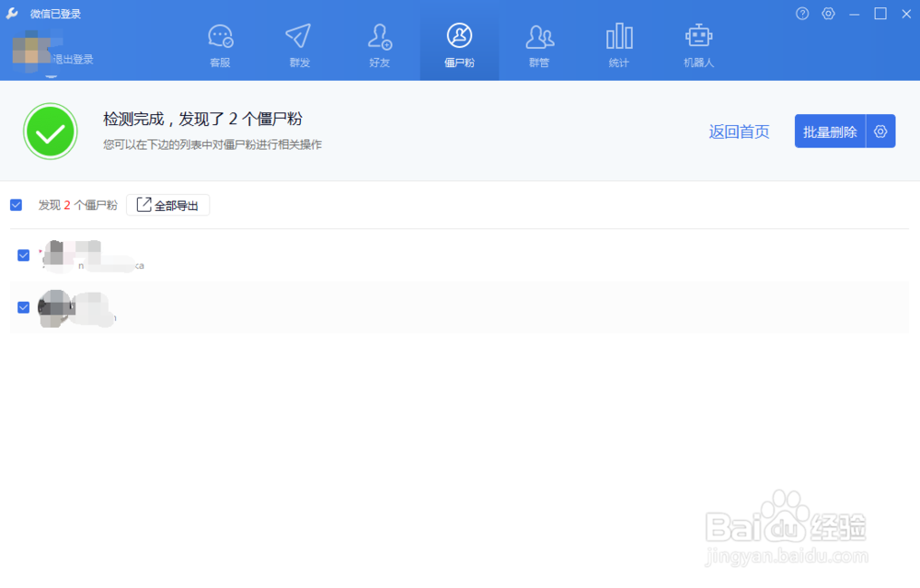Open the 客服 customer service panel
Image resolution: width=920 pixels, height=588 pixels.
pos(220,42)
